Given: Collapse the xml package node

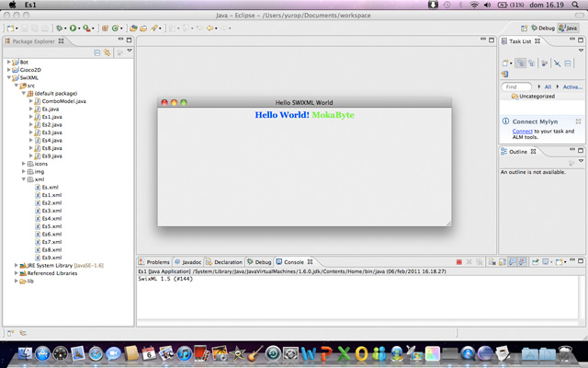Looking at the screenshot, I should pyautogui.click(x=23, y=179).
